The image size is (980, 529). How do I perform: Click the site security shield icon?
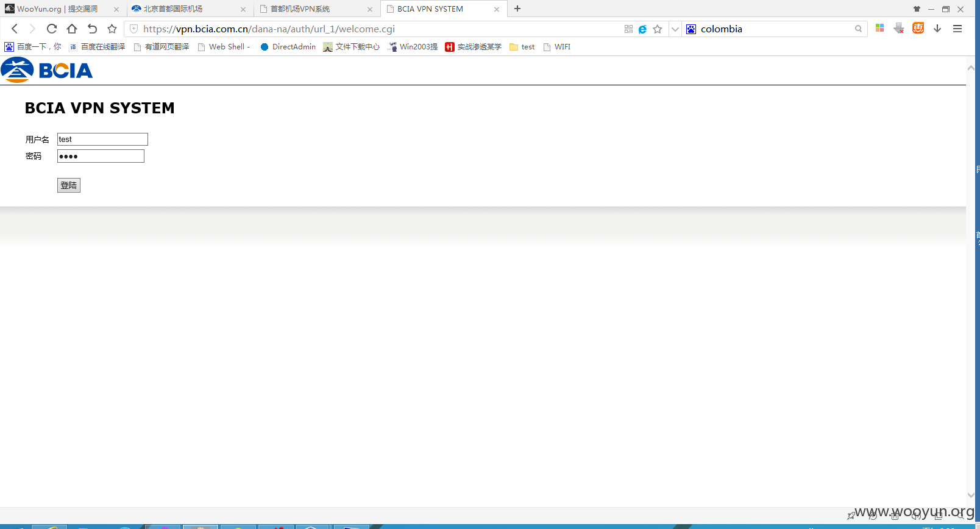click(x=133, y=29)
